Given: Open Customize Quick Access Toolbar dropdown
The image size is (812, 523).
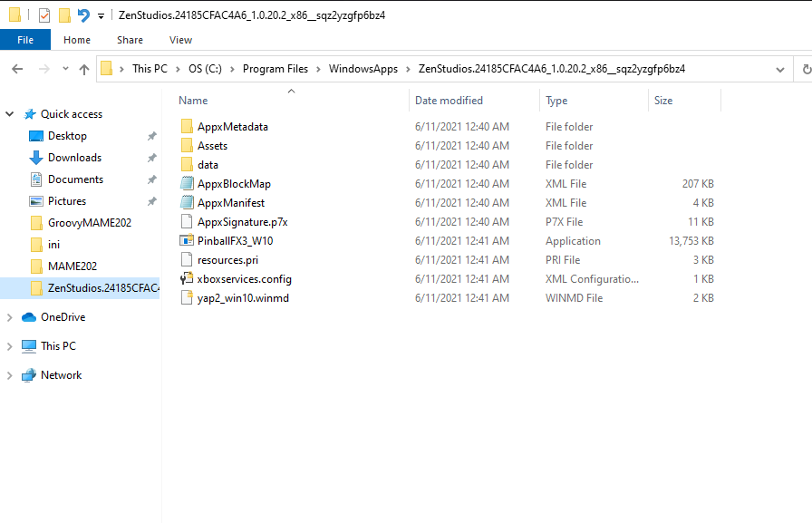Looking at the screenshot, I should pyautogui.click(x=101, y=16).
